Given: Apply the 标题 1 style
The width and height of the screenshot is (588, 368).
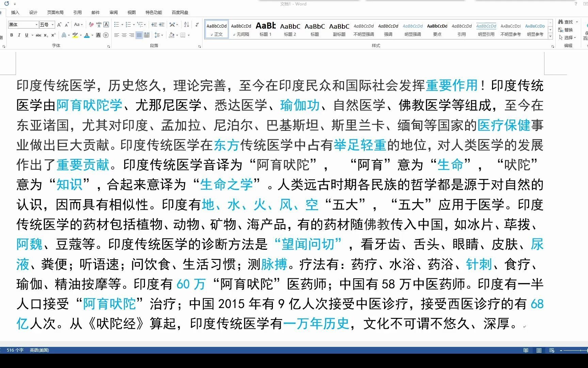Looking at the screenshot, I should point(266,29).
